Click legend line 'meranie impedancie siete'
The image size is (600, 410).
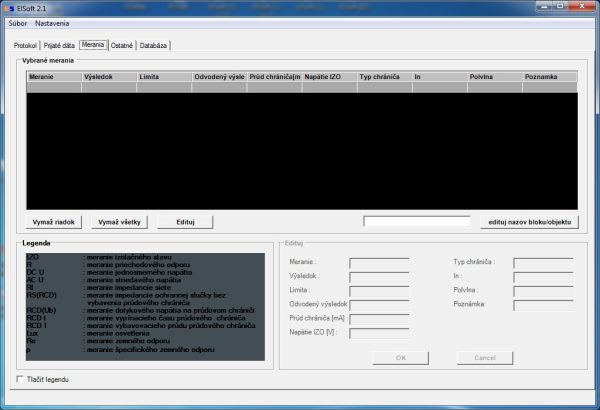coord(129,287)
